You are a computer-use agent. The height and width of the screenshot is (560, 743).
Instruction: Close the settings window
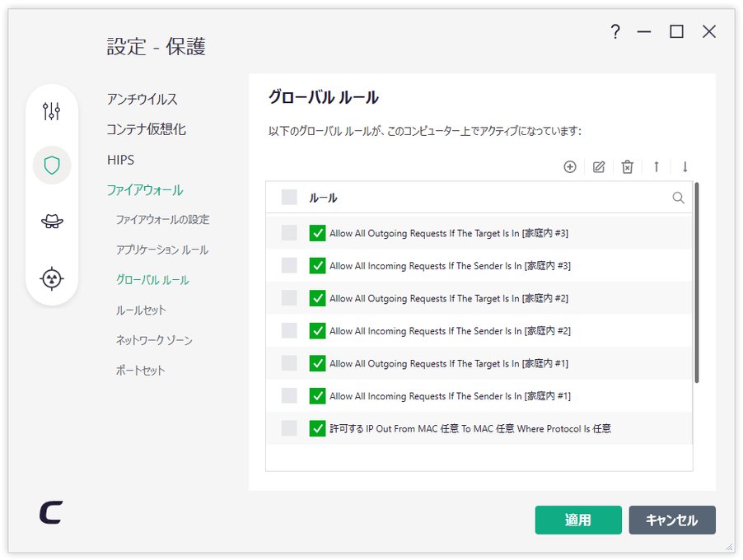click(x=709, y=32)
